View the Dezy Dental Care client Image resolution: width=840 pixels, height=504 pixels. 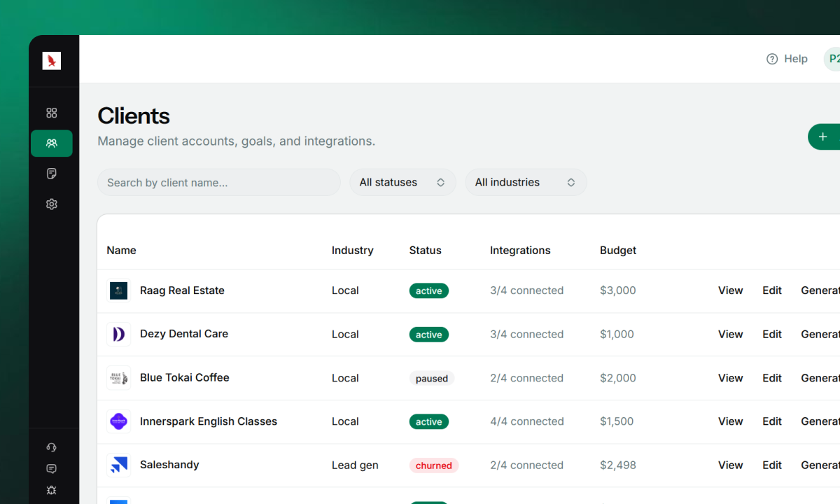point(730,334)
